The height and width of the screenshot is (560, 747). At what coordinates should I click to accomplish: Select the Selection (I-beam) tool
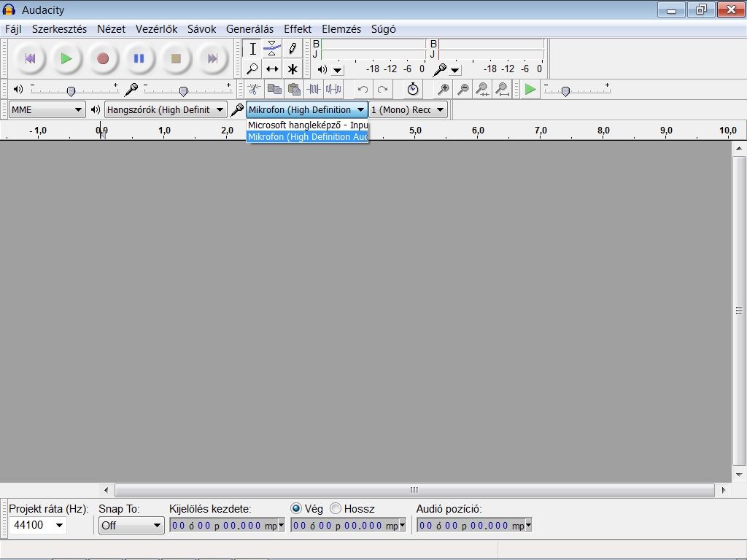coord(252,49)
